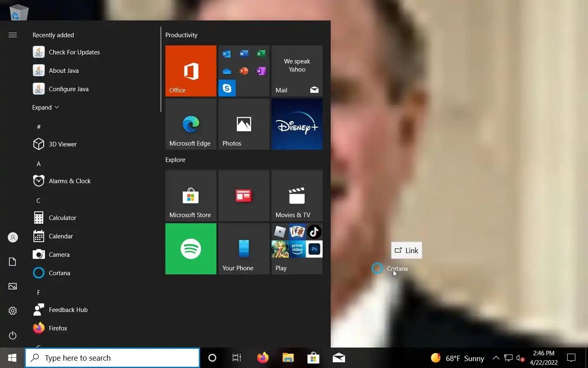Open Mail from the taskbar
Screen dimensions: 588x368
pos(339,358)
